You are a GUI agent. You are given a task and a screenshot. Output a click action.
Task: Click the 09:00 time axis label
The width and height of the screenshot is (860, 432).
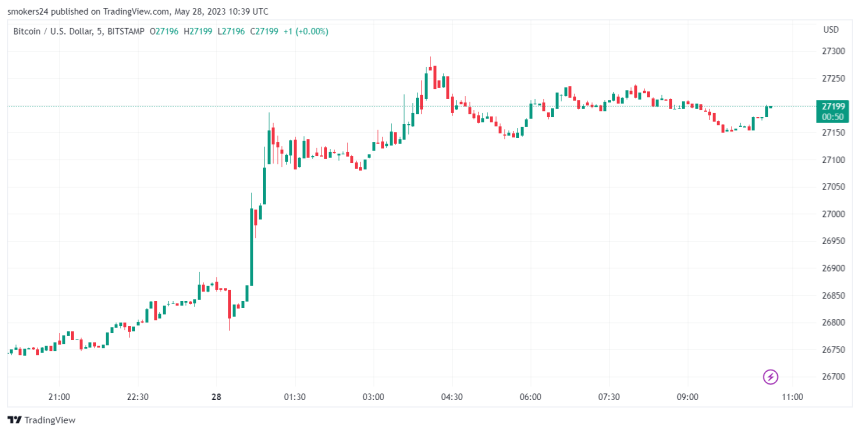pyautogui.click(x=687, y=397)
